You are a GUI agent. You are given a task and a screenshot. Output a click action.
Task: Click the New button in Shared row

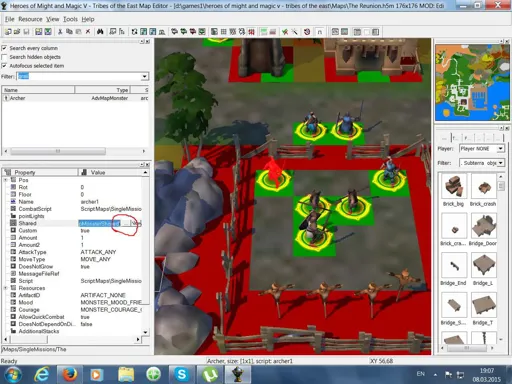(136, 223)
